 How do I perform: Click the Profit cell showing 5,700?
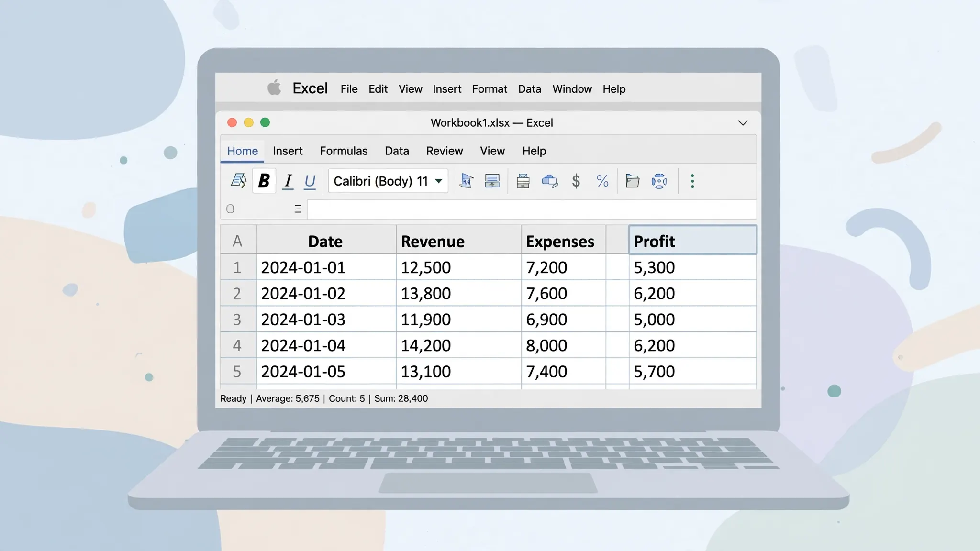pyautogui.click(x=692, y=371)
